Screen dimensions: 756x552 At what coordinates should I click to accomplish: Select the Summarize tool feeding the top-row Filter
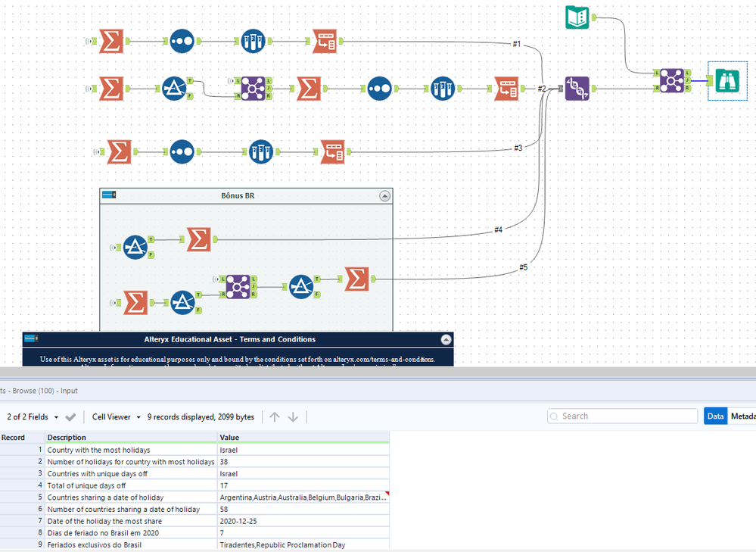point(111,89)
